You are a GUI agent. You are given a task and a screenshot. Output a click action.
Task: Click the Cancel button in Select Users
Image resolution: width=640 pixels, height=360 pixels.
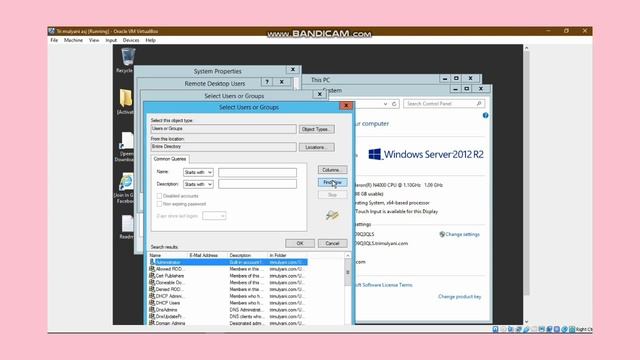pyautogui.click(x=332, y=243)
